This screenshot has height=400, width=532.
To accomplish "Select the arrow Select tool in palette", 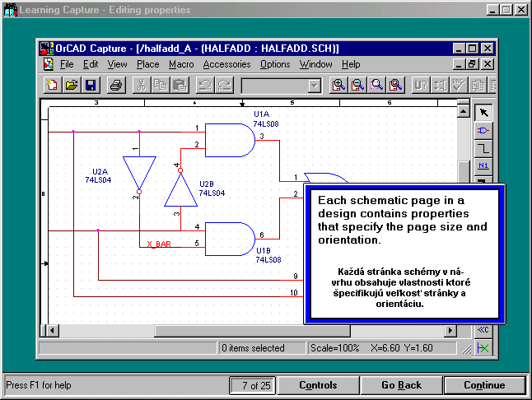I will (x=484, y=113).
